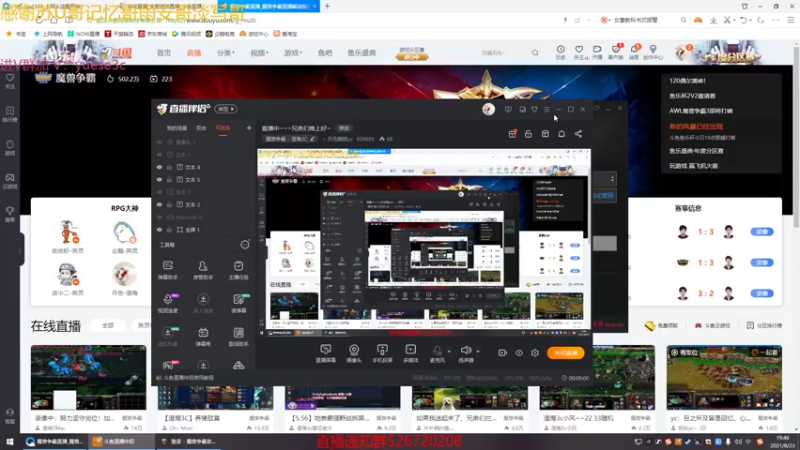Open the 主播任务 tool
Image resolution: width=800 pixels, height=450 pixels.
(238, 270)
